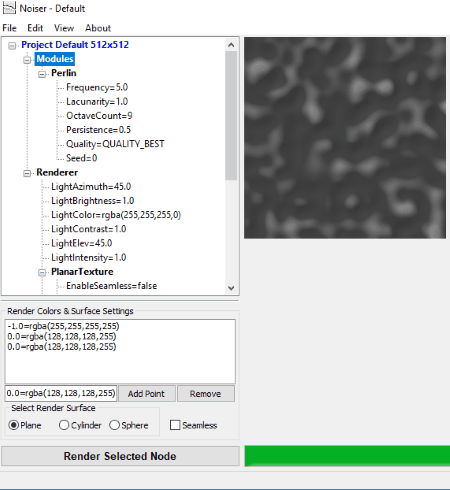Image resolution: width=450 pixels, height=490 pixels.
Task: Select the Sphere render surface
Action: pos(129,425)
